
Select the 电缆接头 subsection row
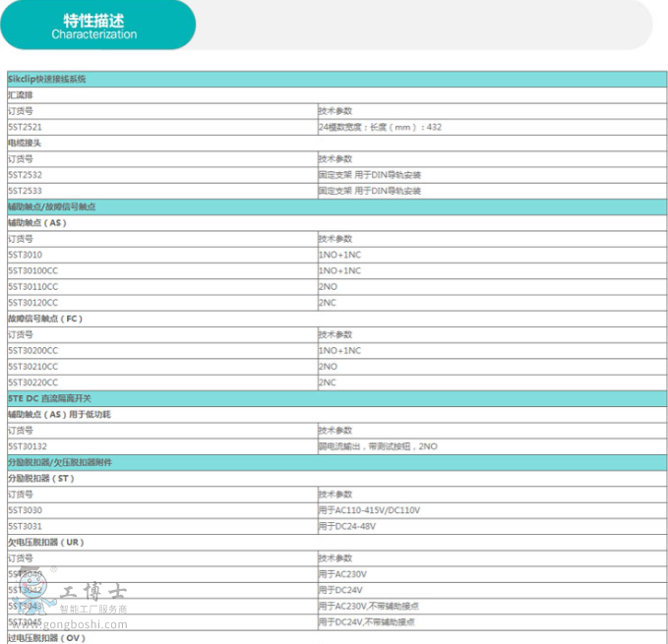pos(337,143)
